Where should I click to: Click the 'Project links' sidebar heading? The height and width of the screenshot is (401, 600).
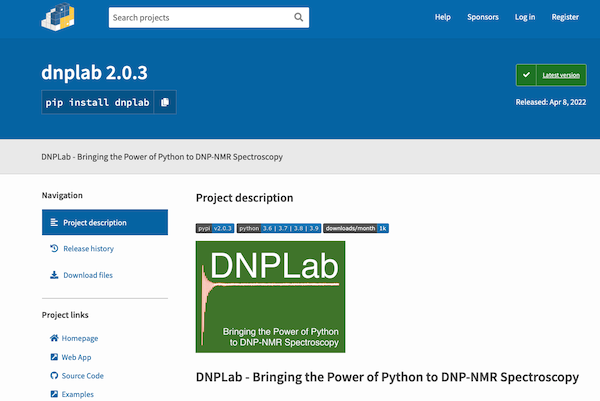65,315
